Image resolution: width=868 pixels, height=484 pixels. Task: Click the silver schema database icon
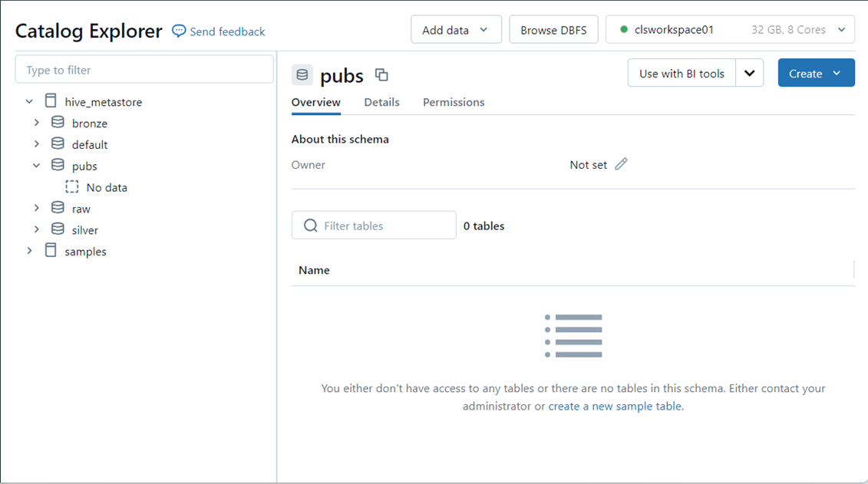click(58, 229)
